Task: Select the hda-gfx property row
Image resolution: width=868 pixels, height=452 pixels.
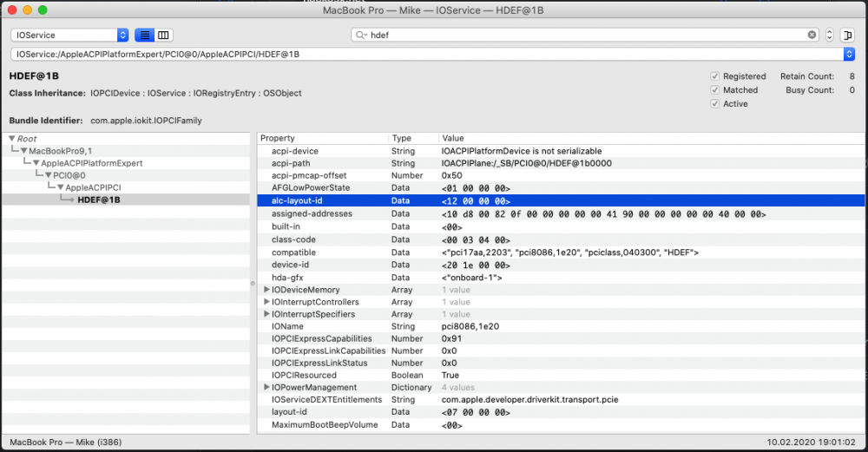Action: (561, 278)
